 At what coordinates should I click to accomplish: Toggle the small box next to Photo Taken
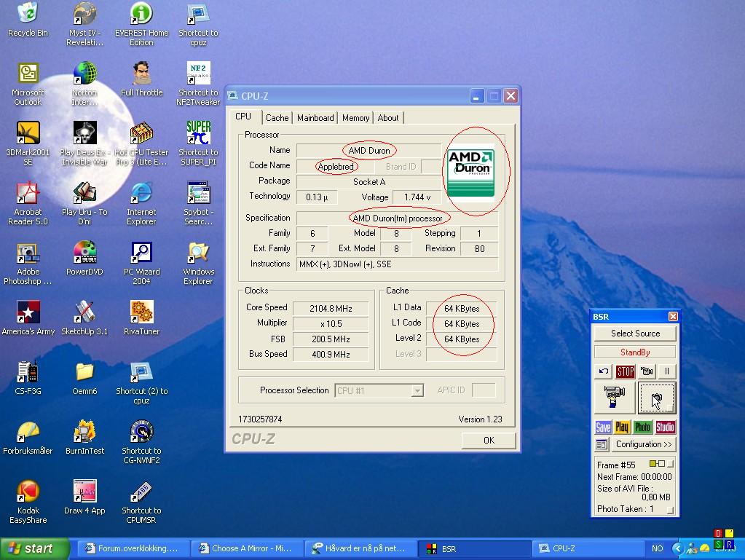[671, 510]
